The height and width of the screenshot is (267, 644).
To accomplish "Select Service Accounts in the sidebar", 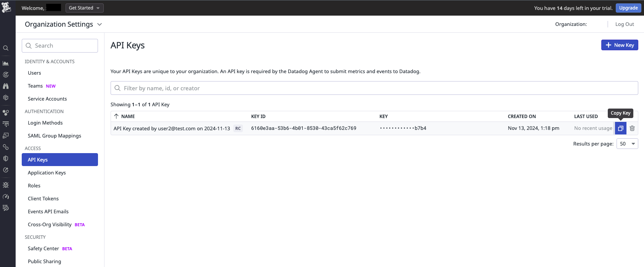I will coord(47,99).
